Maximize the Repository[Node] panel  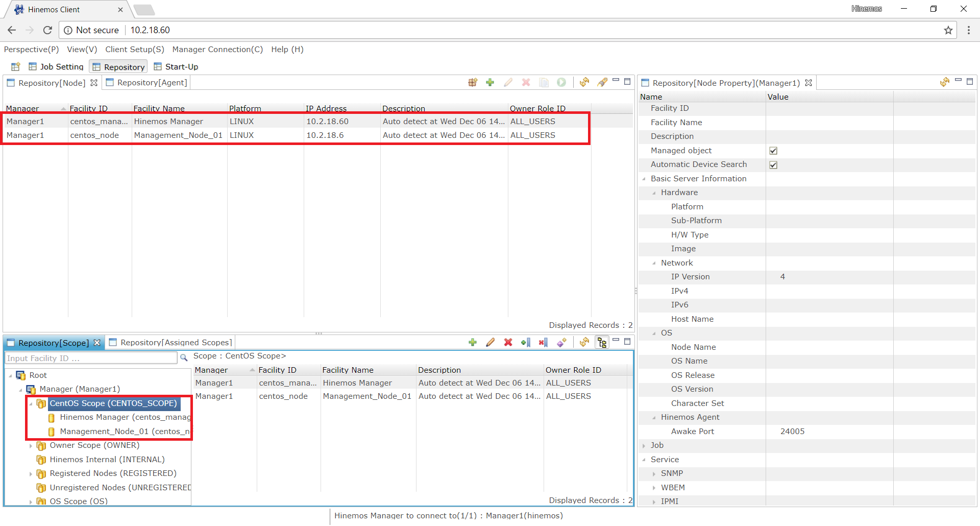click(627, 81)
